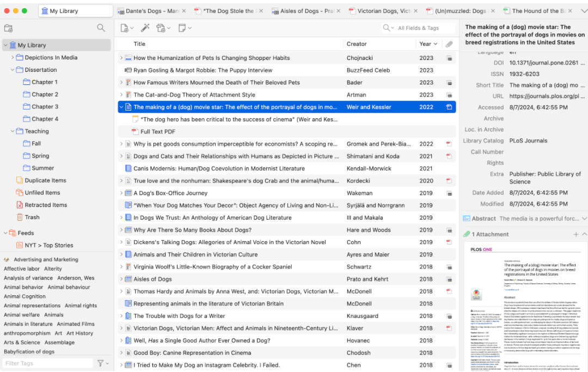
Task: Click the collections pane search magnifier
Action: pos(101,28)
